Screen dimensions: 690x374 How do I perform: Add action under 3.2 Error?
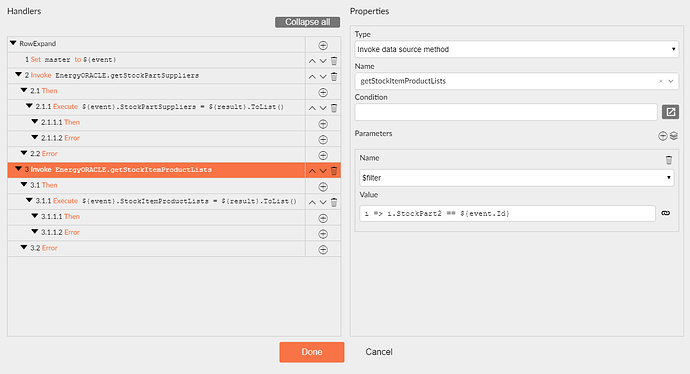pyautogui.click(x=323, y=249)
